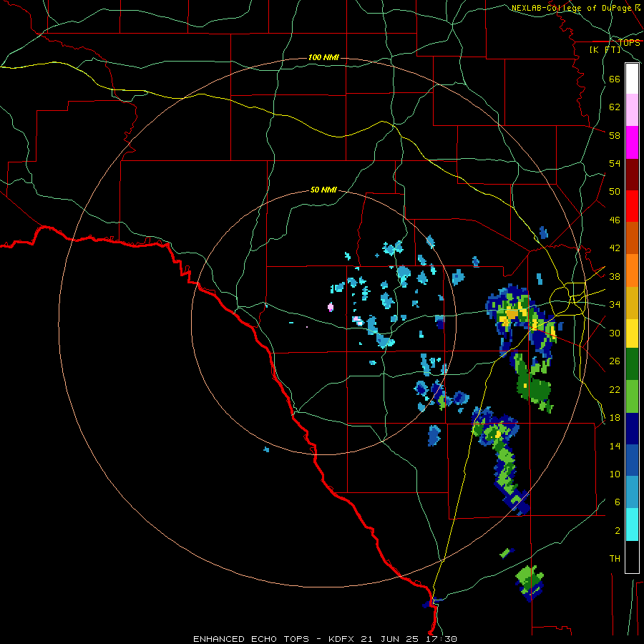Image resolution: width=644 pixels, height=644 pixels.
Task: Choose the dark red legend swatch
Action: point(632,175)
